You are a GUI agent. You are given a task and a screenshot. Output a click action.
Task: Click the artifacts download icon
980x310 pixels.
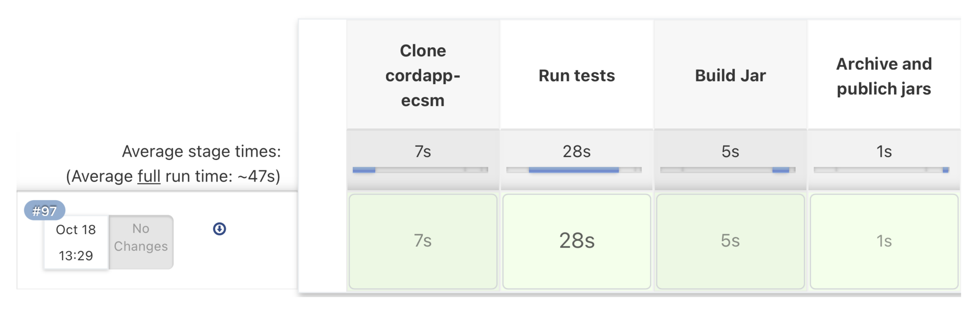tap(219, 229)
